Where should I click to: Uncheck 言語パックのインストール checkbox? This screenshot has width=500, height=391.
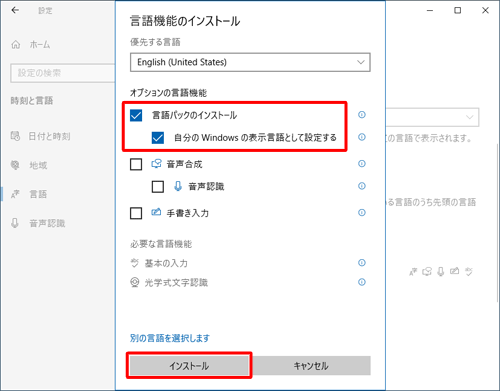click(x=136, y=115)
